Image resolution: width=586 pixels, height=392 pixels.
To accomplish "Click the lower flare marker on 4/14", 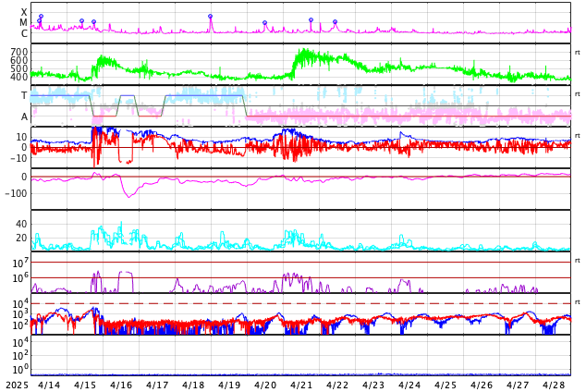I will pyautogui.click(x=39, y=21).
